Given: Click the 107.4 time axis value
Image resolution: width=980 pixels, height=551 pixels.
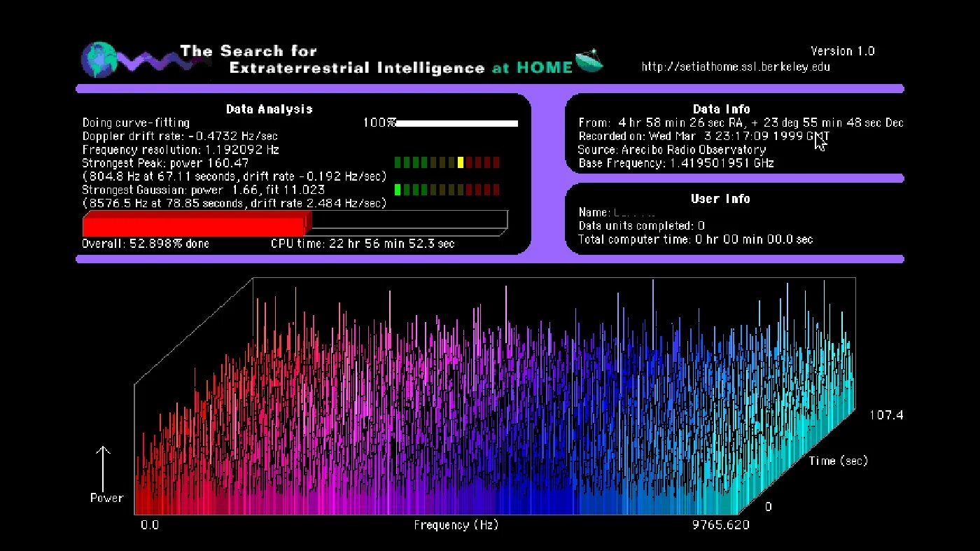Looking at the screenshot, I should click(x=885, y=415).
